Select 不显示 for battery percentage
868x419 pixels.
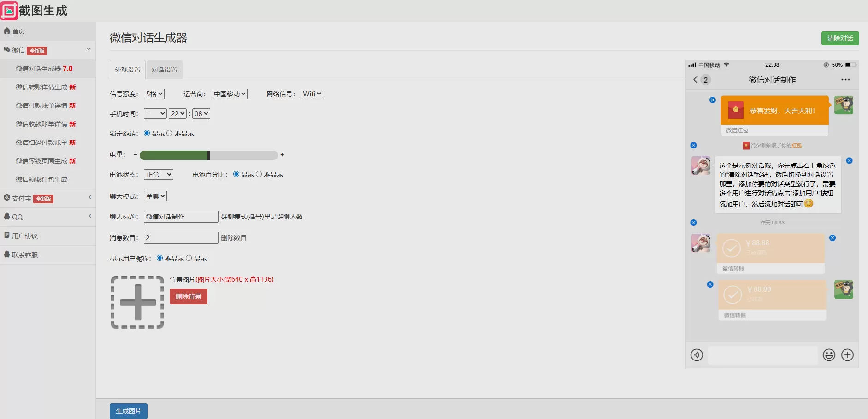[259, 174]
